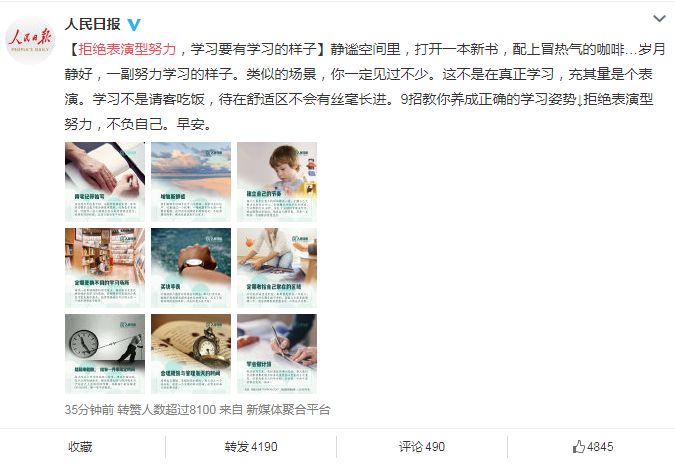Open the red 拒绝表演型努力 topic link
The width and height of the screenshot is (675, 464).
[127, 49]
